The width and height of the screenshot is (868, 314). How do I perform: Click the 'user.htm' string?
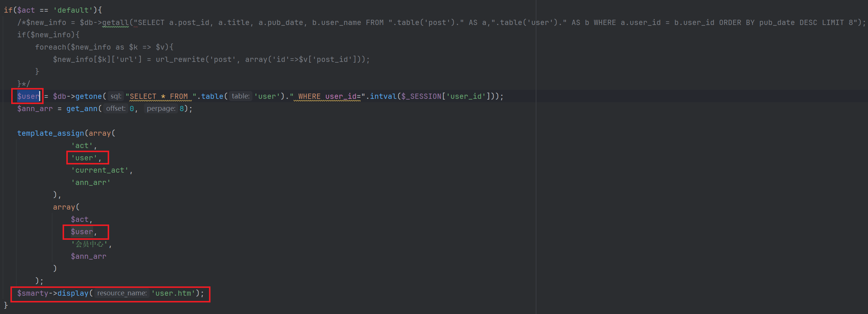173,293
